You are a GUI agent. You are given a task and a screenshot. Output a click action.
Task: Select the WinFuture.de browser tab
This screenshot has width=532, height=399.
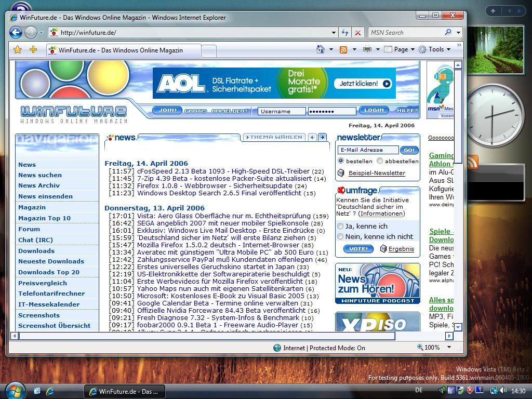tap(124, 50)
